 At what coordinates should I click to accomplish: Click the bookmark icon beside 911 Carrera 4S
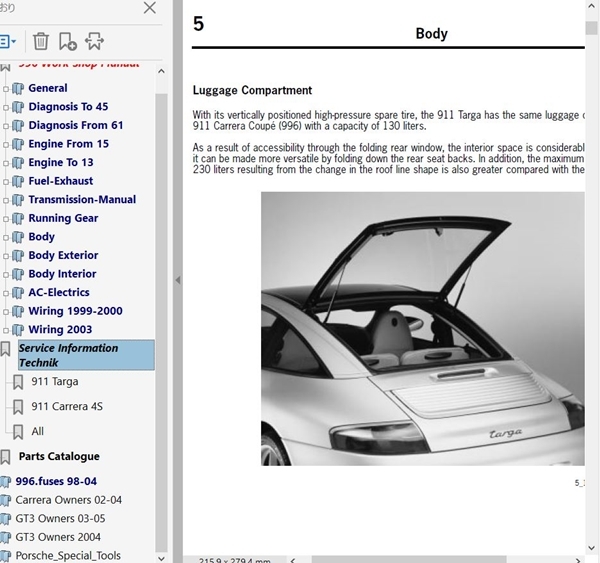[18, 407]
